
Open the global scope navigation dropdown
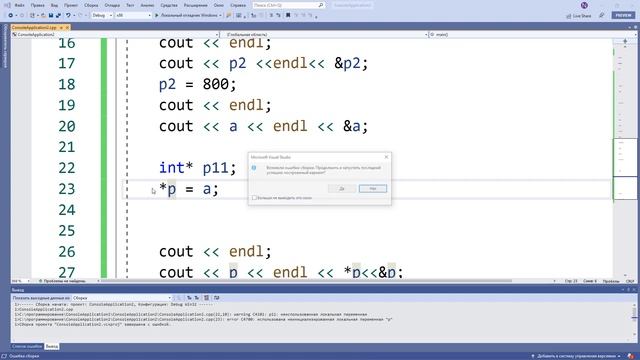(324, 35)
